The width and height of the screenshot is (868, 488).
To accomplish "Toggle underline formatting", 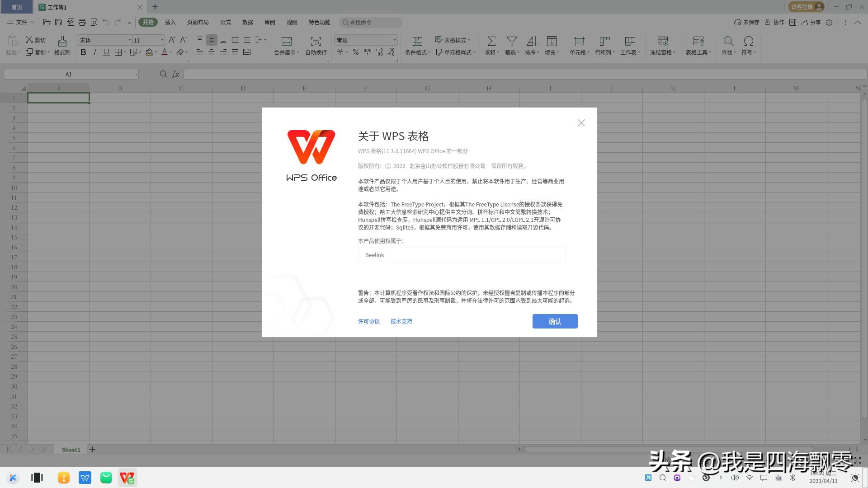I will coord(106,52).
